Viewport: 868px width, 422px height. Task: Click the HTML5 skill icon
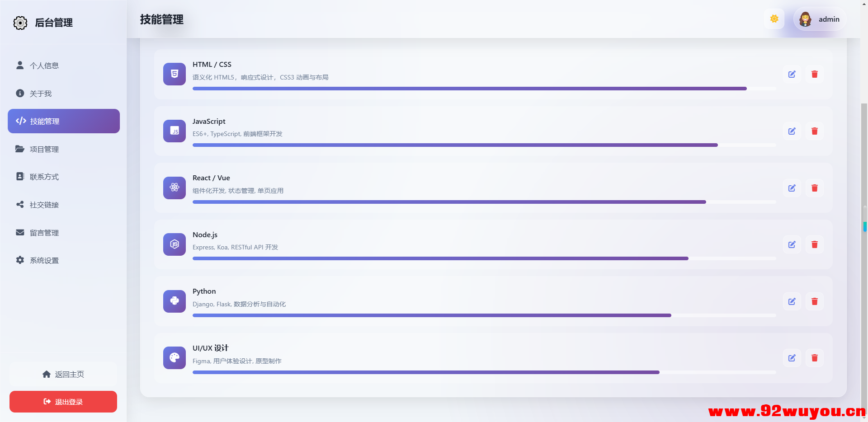point(175,74)
